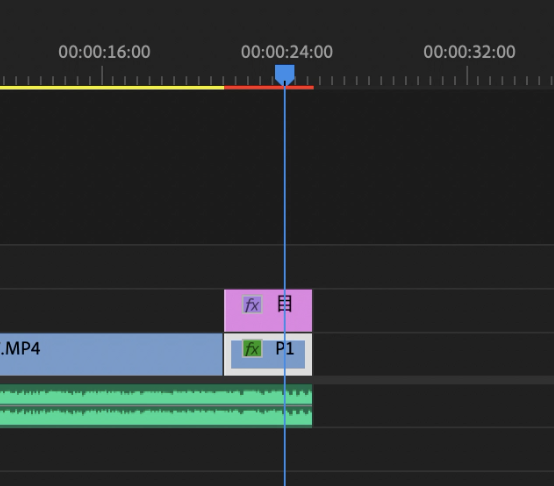Viewport: 554px width, 486px height.
Task: Select the blue .MP4 video clip
Action: click(111, 354)
